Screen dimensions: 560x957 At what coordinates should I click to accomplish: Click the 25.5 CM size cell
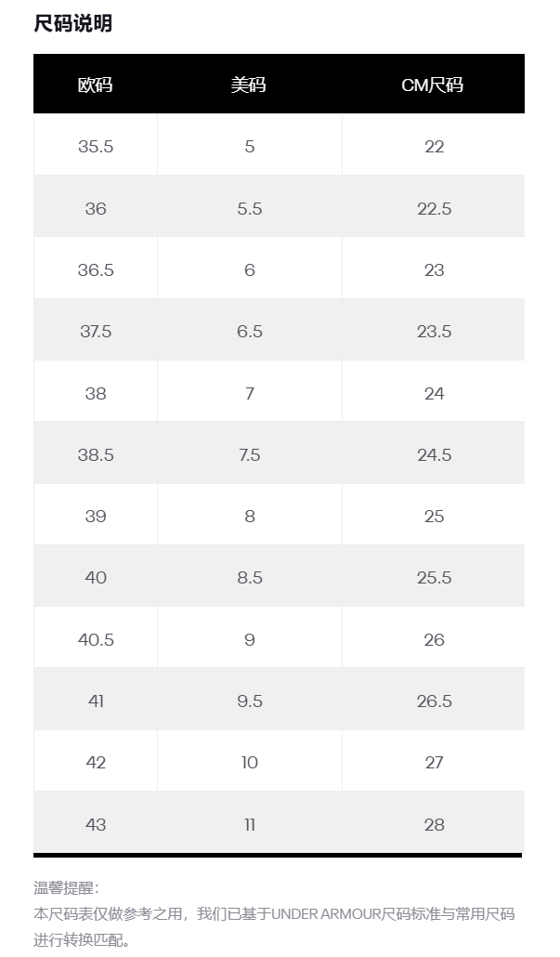(x=434, y=578)
